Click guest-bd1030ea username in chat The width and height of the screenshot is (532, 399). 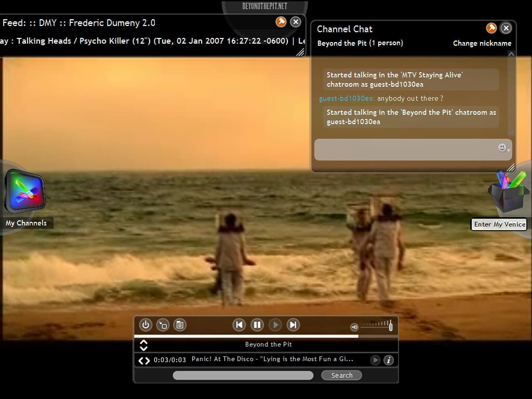347,98
